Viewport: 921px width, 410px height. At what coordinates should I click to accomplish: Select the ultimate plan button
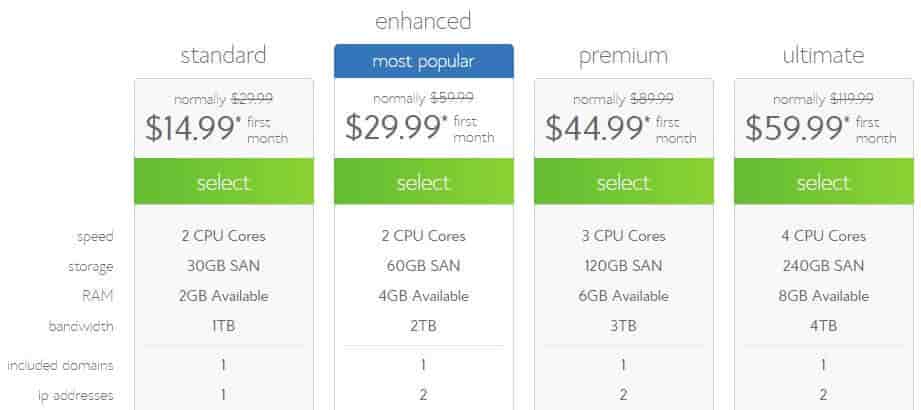pyautogui.click(x=823, y=182)
